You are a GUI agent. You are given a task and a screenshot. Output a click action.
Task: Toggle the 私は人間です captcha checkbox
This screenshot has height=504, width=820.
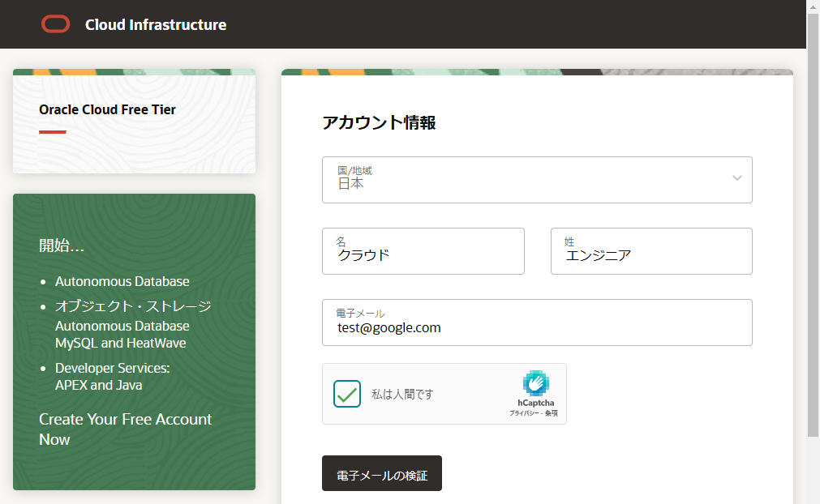(x=346, y=394)
